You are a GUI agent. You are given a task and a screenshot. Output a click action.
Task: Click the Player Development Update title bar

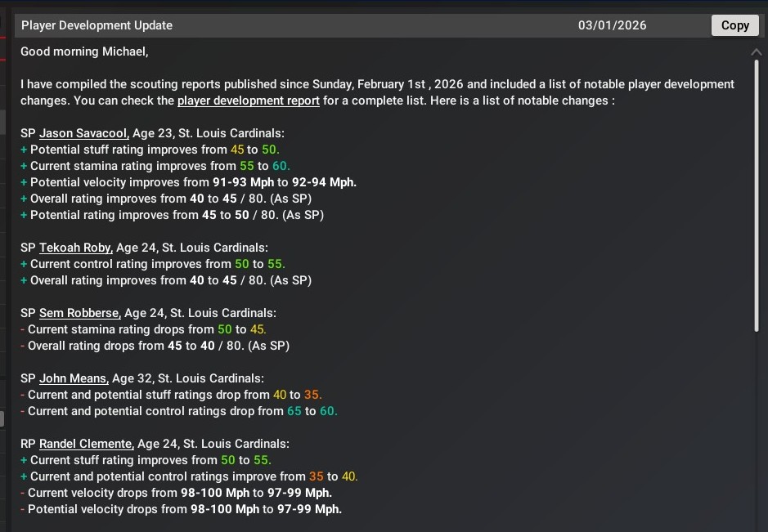click(362, 25)
